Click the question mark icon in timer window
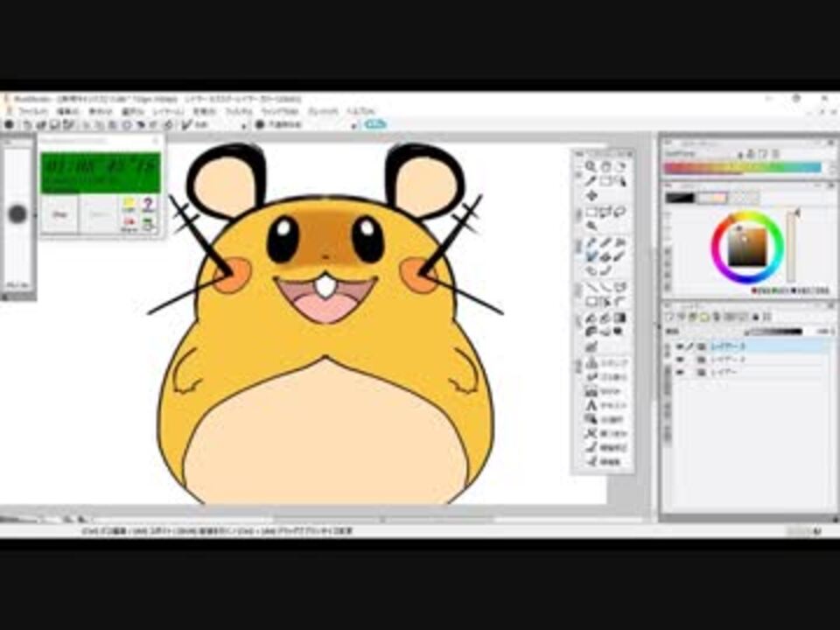 pyautogui.click(x=148, y=204)
